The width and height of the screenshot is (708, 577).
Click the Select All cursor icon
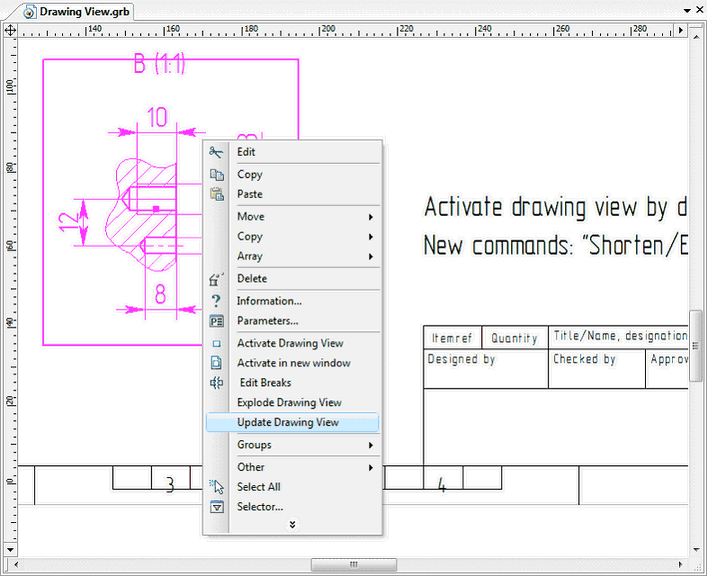pyautogui.click(x=217, y=487)
